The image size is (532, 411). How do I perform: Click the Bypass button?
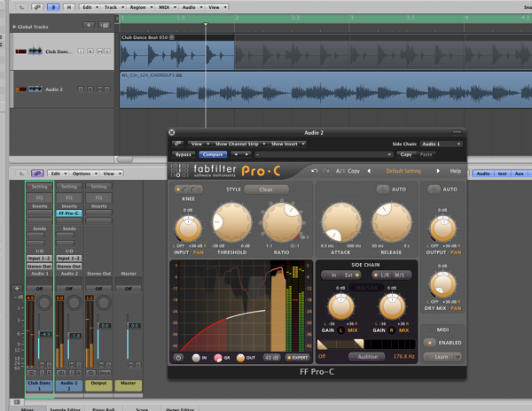pos(183,154)
